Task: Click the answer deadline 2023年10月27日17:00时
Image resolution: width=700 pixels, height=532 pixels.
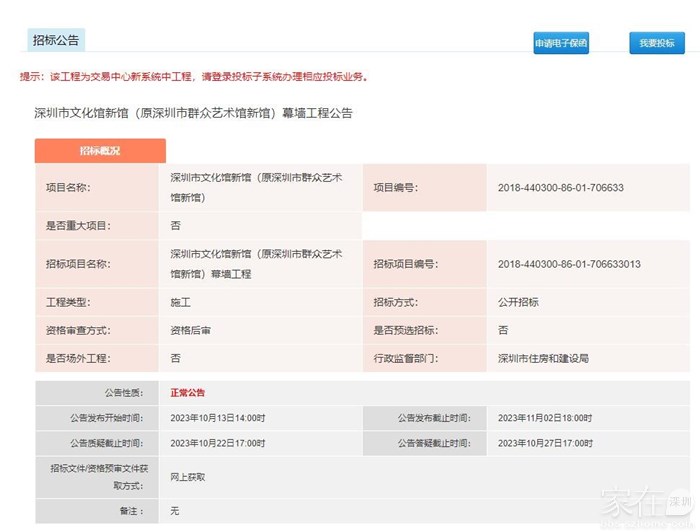Action: 544,443
